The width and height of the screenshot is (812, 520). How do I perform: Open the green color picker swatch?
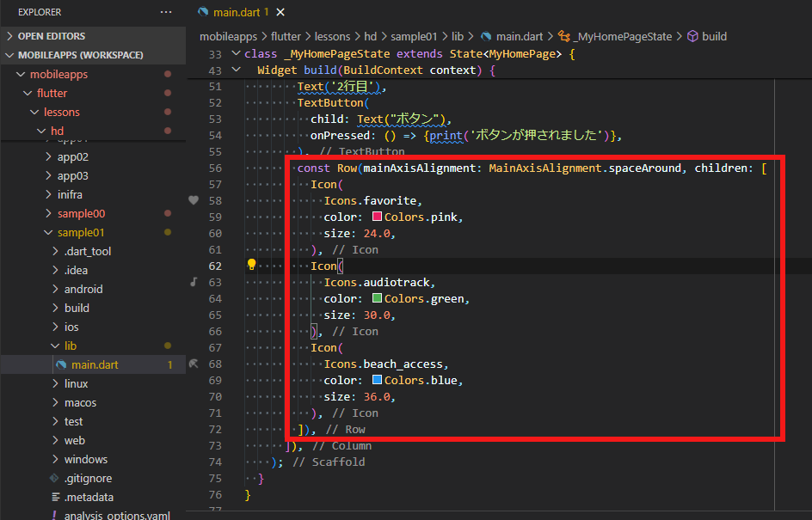tap(377, 299)
